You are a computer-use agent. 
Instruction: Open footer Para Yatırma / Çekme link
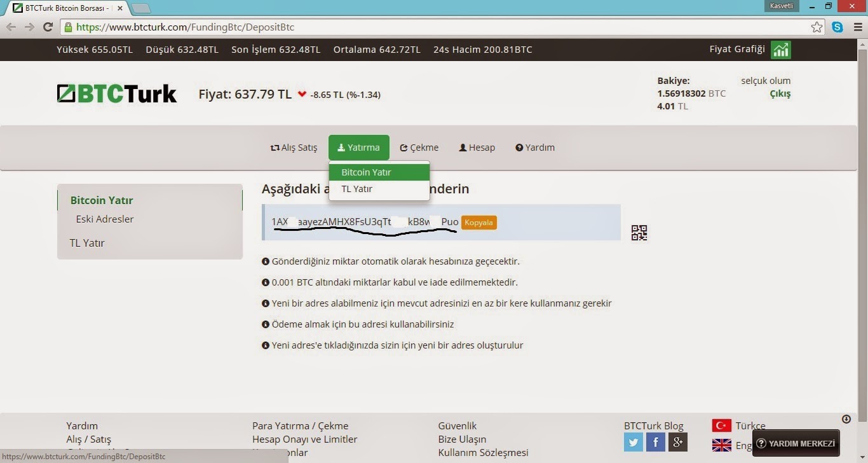tap(301, 426)
